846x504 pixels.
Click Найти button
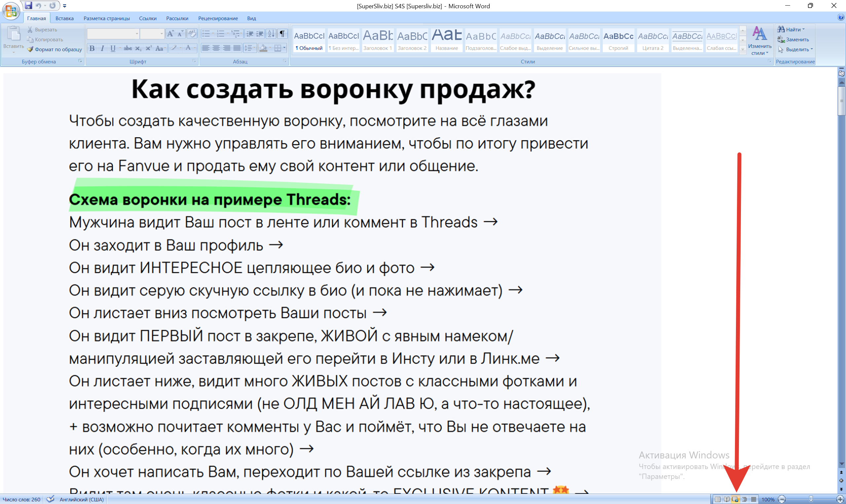791,29
